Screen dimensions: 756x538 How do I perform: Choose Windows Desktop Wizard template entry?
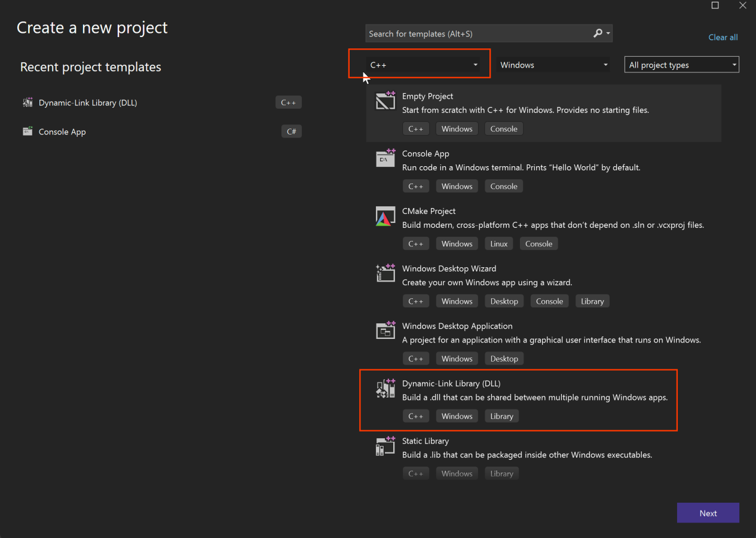tap(449, 268)
